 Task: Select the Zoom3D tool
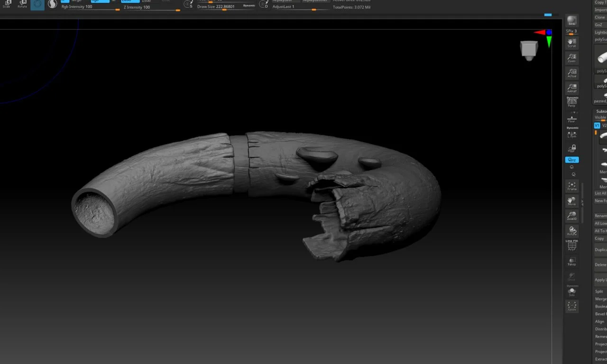(571, 216)
